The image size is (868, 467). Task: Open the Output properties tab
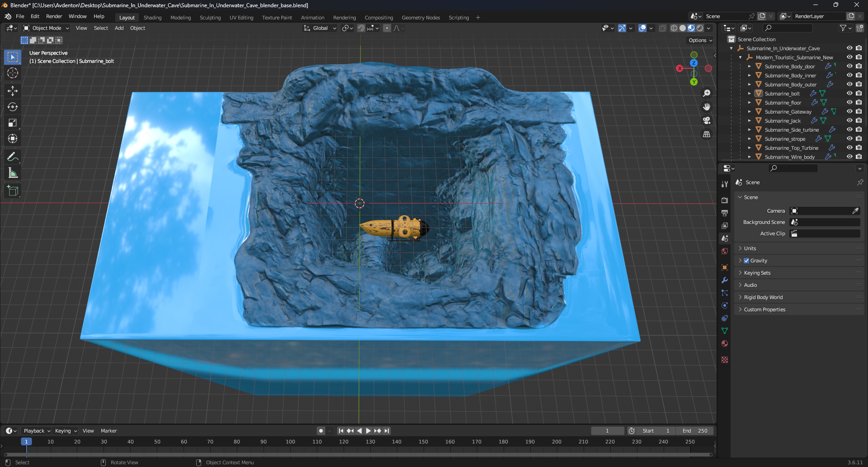pyautogui.click(x=725, y=213)
